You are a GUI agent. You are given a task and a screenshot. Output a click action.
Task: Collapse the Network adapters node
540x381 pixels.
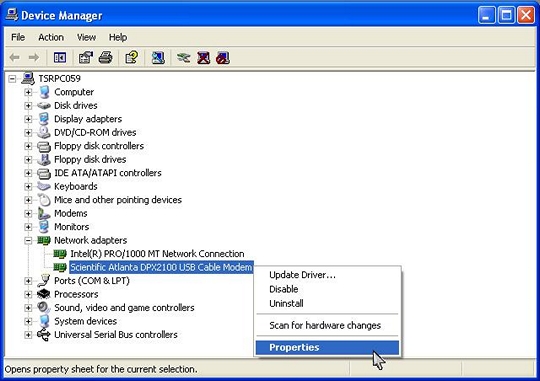(x=28, y=240)
